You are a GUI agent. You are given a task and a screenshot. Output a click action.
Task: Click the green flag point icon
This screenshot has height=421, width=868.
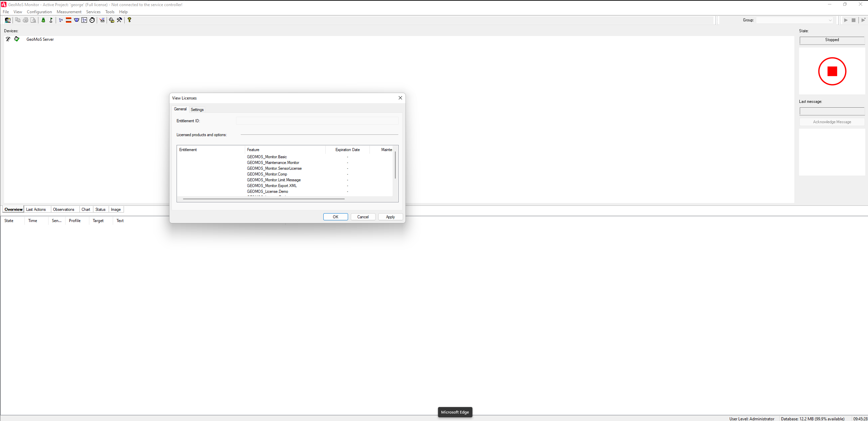51,20
